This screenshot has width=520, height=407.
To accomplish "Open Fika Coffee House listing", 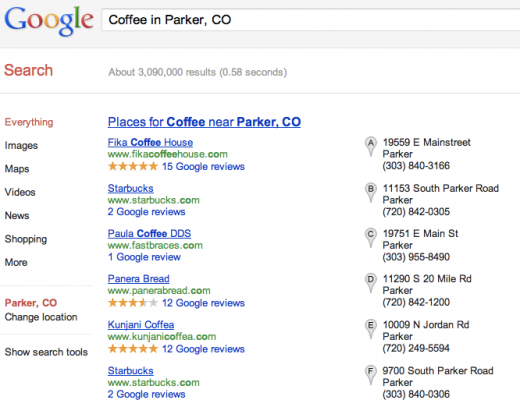I will click(x=150, y=142).
